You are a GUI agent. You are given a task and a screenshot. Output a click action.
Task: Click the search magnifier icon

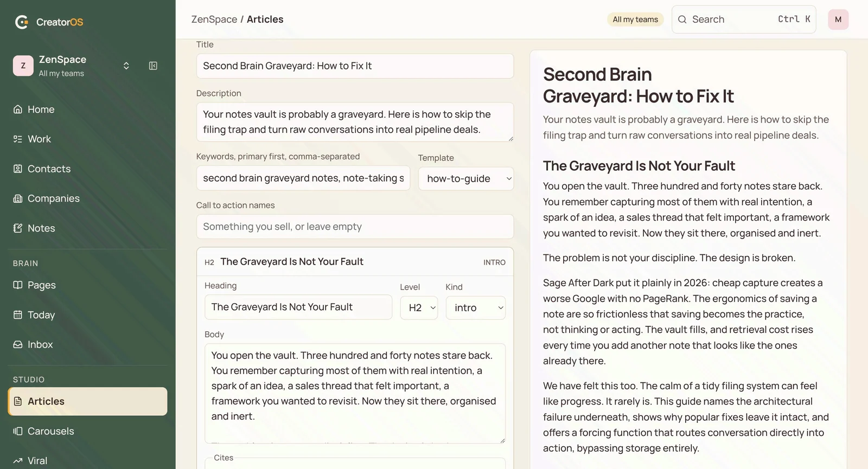tap(682, 20)
